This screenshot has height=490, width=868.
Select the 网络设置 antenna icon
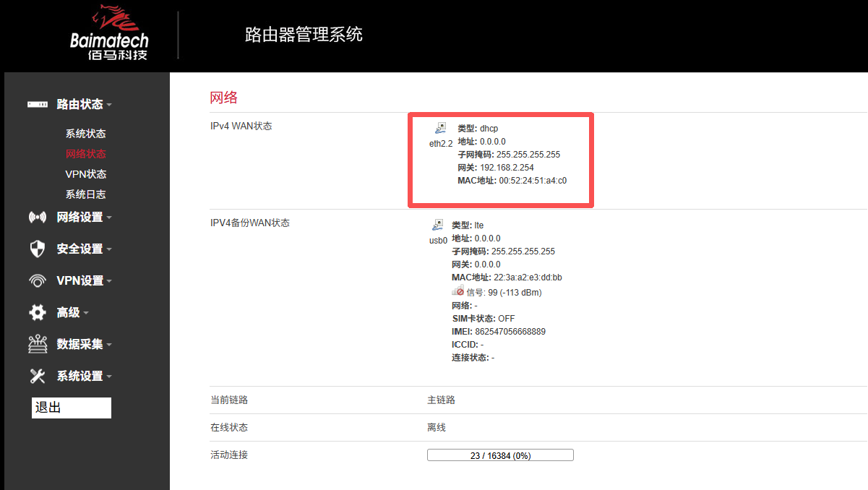point(38,216)
